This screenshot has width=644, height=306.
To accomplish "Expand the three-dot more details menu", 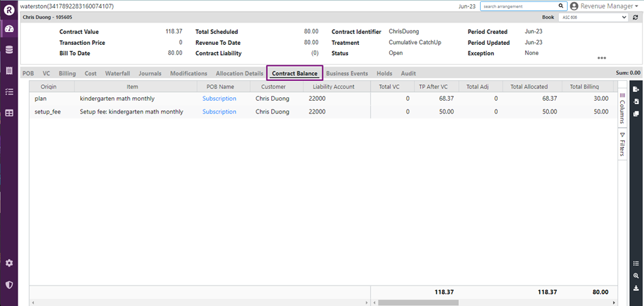I will click(x=601, y=58).
